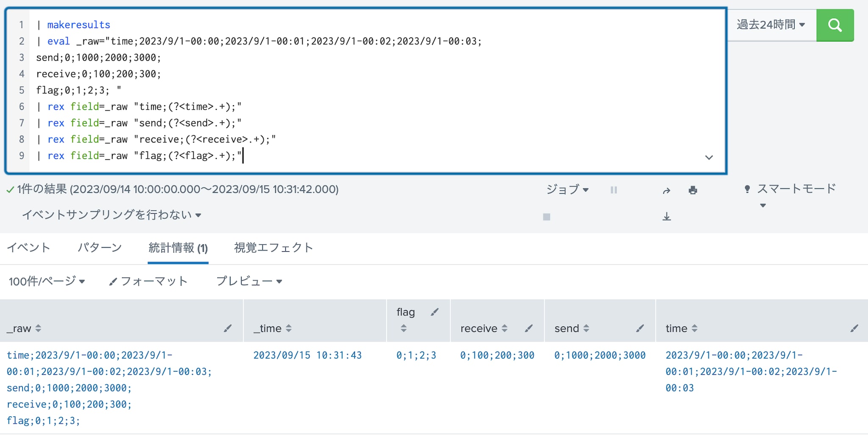Open the ジョブ menu
This screenshot has height=440, width=868.
pos(567,189)
